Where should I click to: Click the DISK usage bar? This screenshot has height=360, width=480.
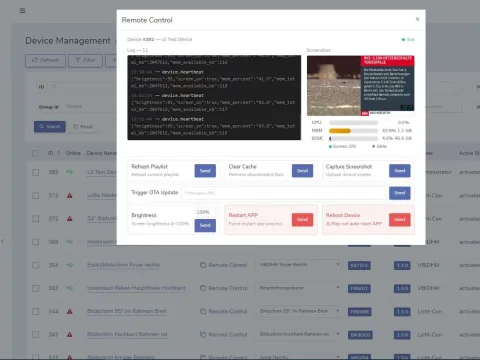(353, 138)
